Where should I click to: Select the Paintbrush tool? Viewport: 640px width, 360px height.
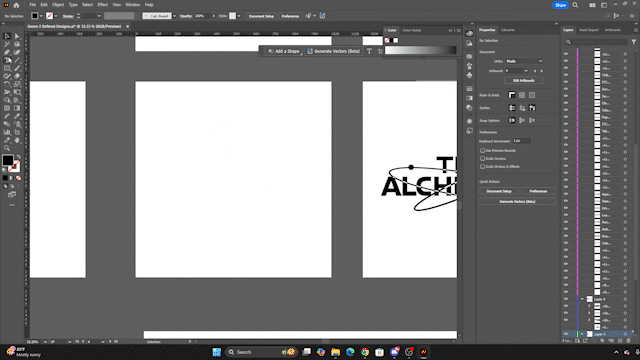tap(17, 68)
